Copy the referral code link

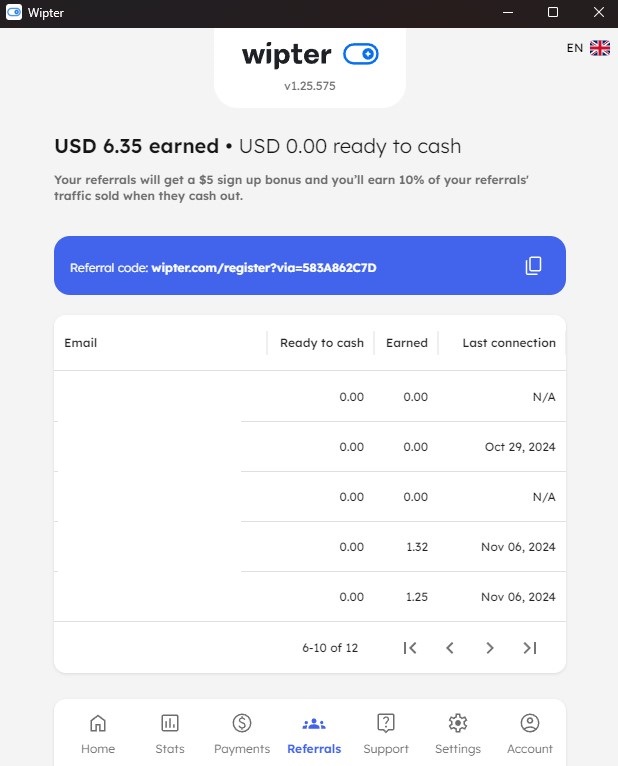click(533, 265)
